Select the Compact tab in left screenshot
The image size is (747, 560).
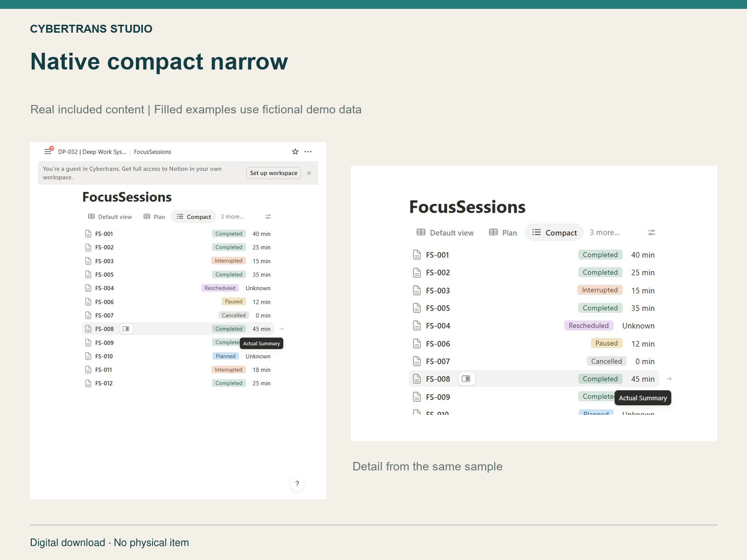(x=194, y=217)
